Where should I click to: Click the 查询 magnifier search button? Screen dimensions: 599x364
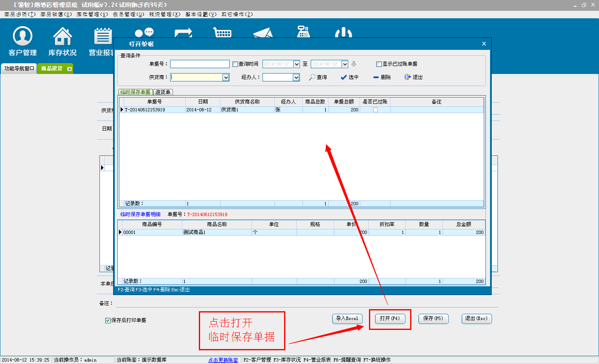(x=318, y=77)
